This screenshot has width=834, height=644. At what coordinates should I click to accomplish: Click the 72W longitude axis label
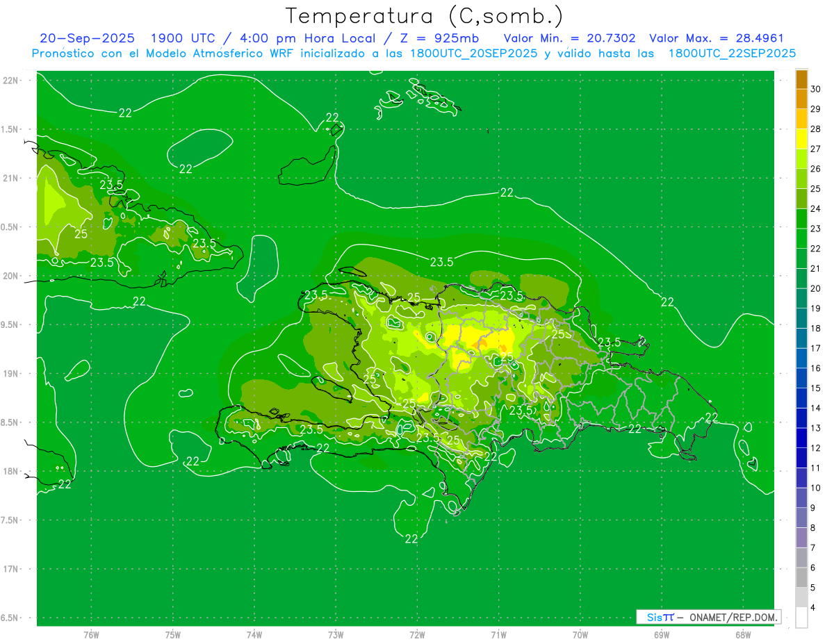coord(417,634)
